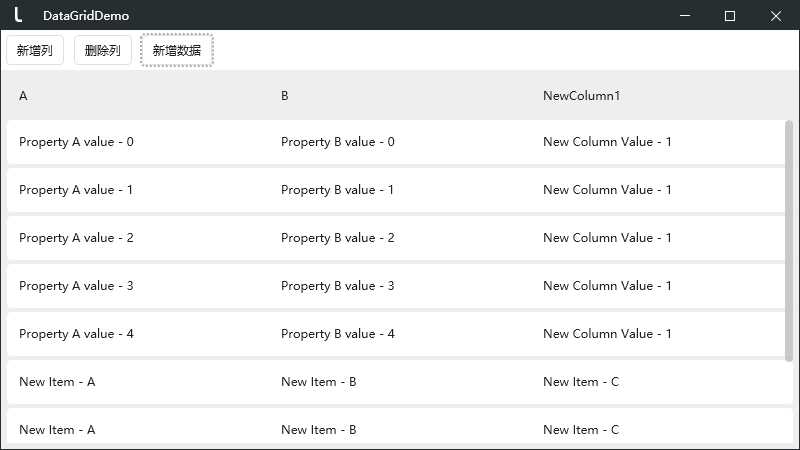Viewport: 800px width, 450px height.
Task: Click the vertical scrollbar thumb
Action: (x=789, y=241)
